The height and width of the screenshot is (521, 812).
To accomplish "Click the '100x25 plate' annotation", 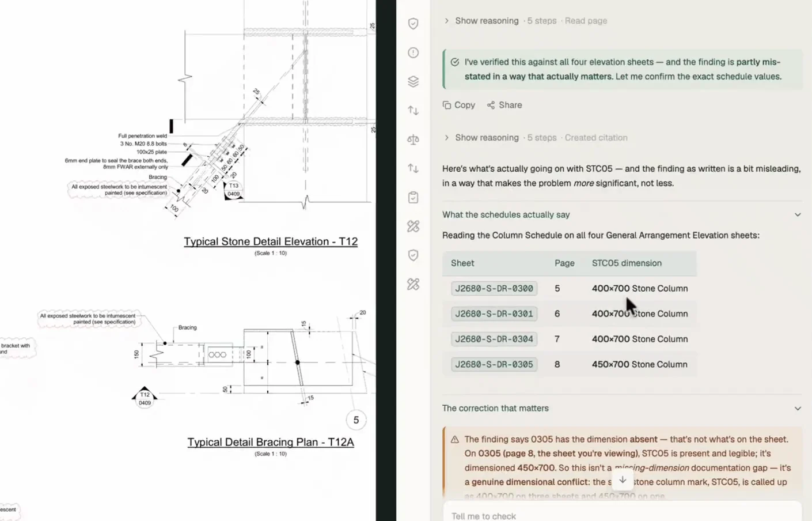I will point(151,152).
